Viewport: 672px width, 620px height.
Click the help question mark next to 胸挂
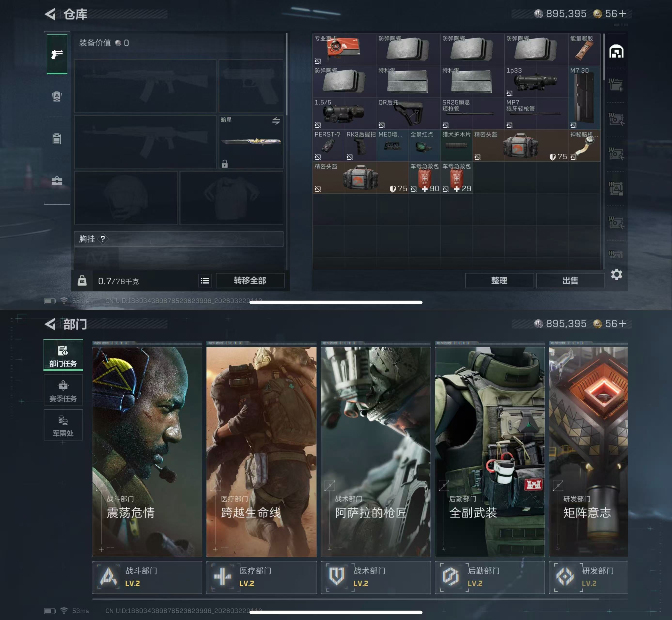tap(103, 239)
